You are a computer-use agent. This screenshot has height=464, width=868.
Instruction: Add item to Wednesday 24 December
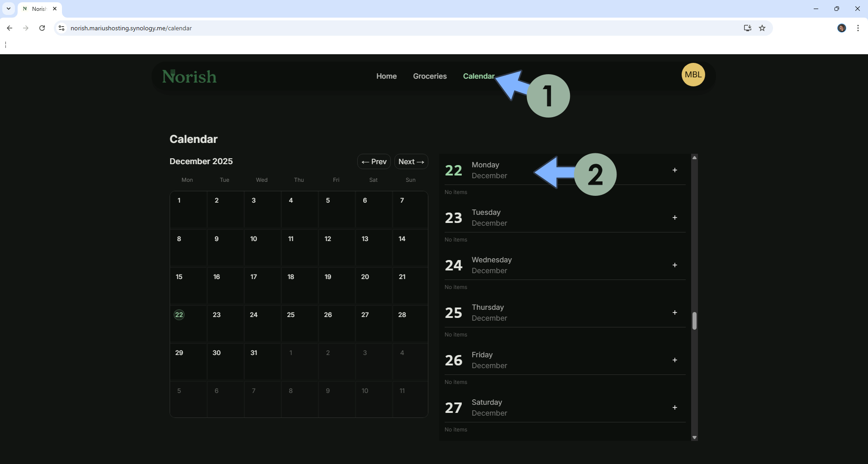click(674, 265)
